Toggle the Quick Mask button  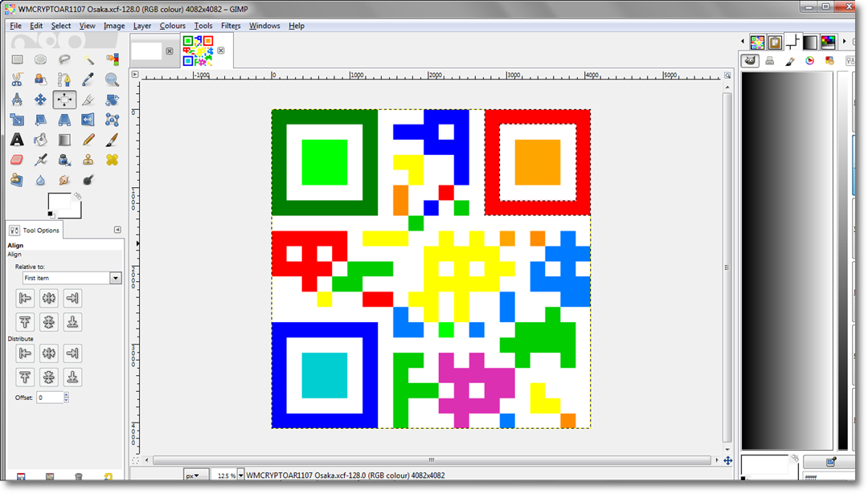135,460
